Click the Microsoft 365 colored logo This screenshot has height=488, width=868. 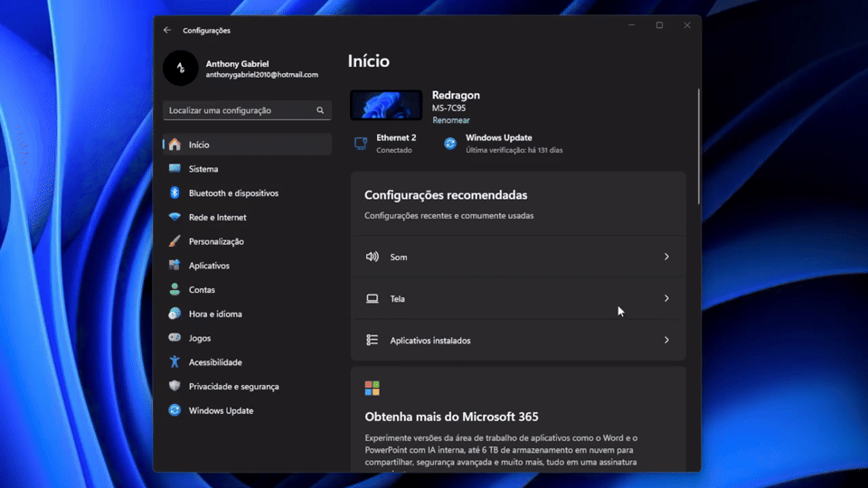(372, 388)
